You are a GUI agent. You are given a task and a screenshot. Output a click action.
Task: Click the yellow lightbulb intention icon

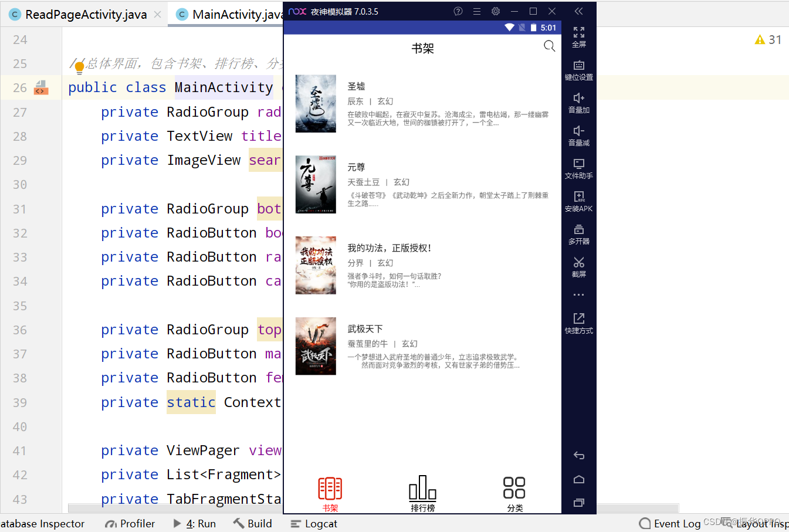[x=79, y=69]
